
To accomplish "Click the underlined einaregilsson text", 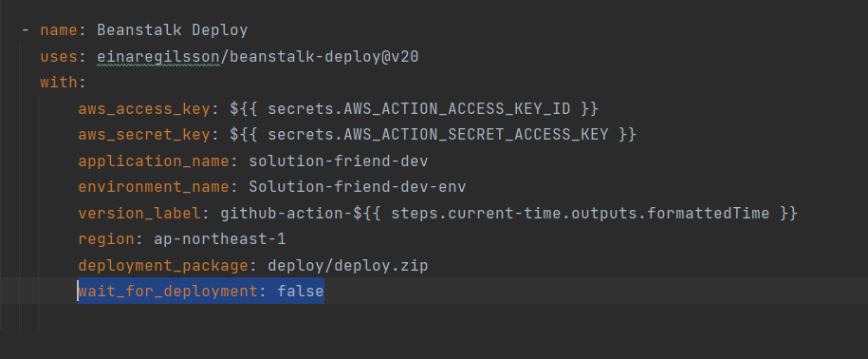I will pos(158,57).
